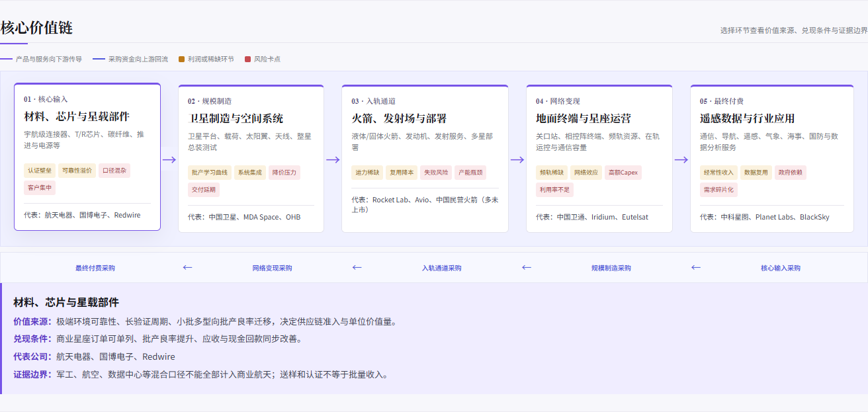Click the 口径混杂 risk tag

coord(114,170)
